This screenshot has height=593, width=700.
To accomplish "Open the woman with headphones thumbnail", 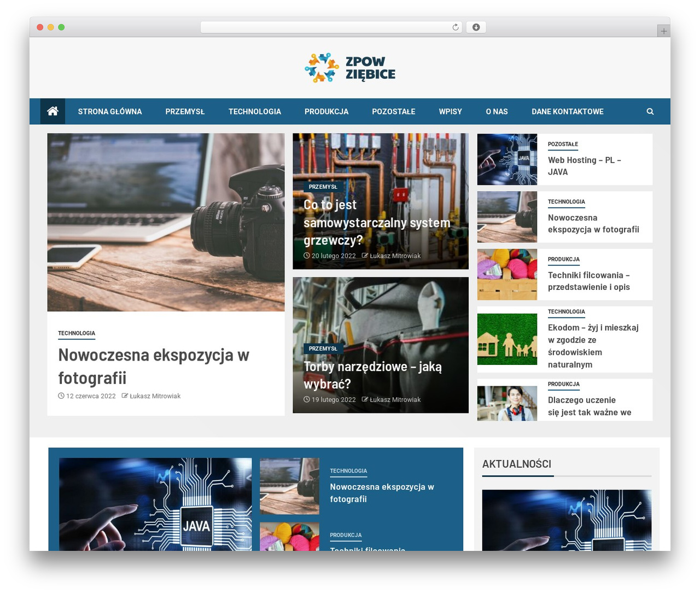I will [x=507, y=403].
